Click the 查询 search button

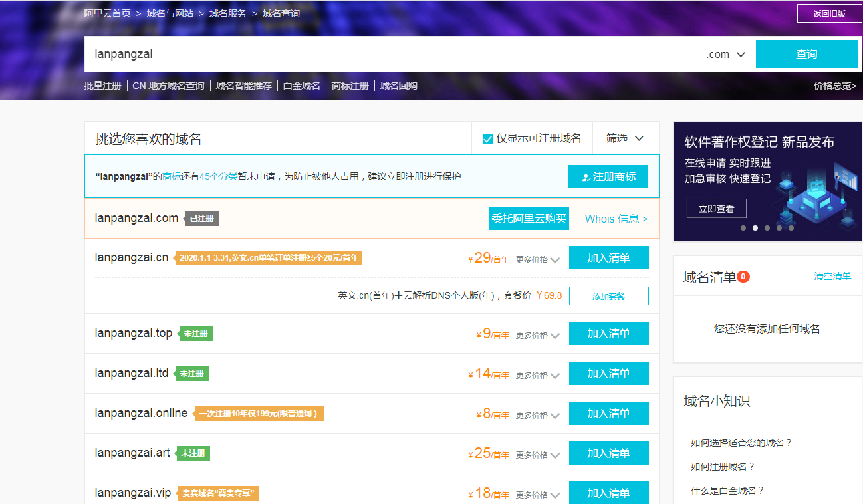point(806,54)
